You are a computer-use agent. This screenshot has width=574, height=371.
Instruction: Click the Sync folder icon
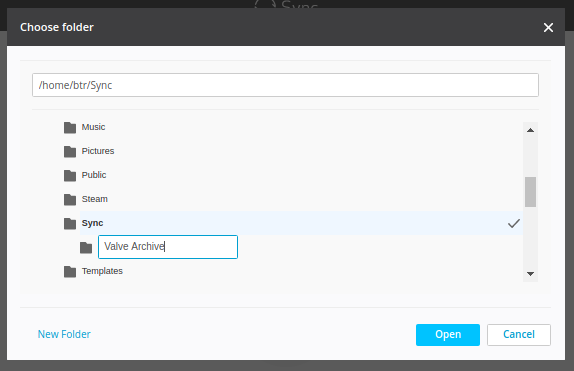[70, 223]
